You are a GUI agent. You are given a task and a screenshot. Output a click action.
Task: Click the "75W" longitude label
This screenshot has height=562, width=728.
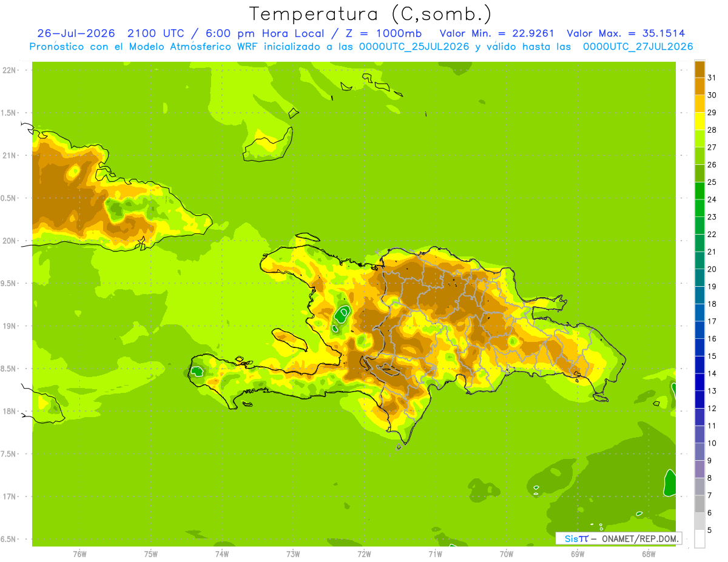tap(151, 554)
